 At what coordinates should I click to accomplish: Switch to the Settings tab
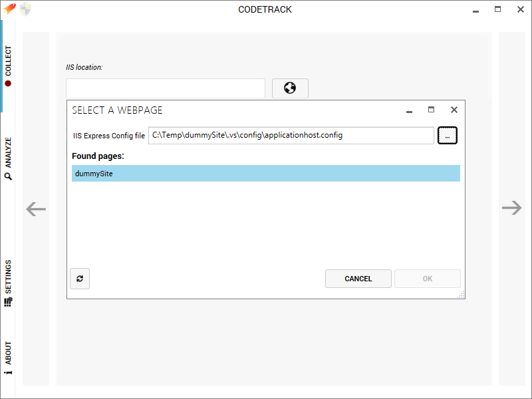pyautogui.click(x=8, y=283)
